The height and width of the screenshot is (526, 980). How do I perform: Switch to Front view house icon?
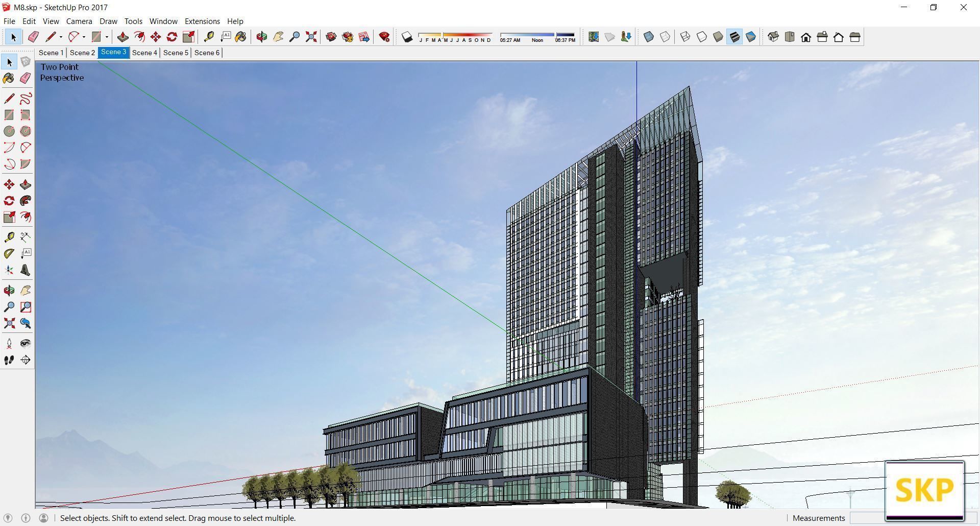(806, 37)
